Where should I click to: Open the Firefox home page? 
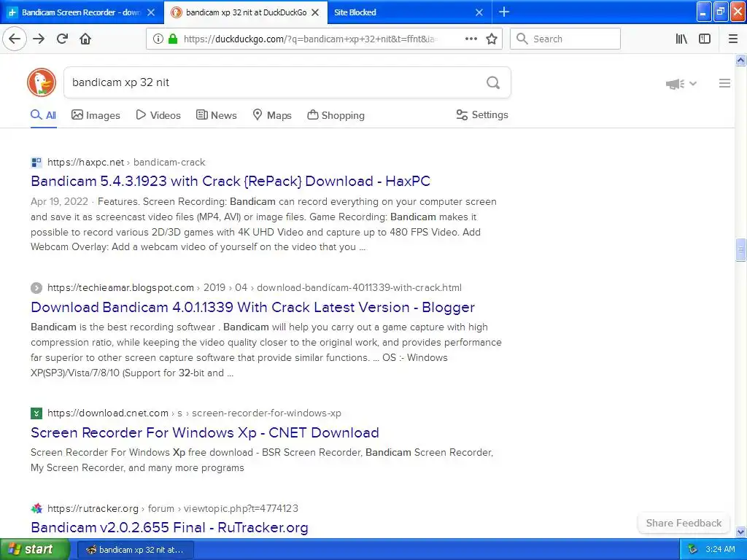tap(85, 39)
